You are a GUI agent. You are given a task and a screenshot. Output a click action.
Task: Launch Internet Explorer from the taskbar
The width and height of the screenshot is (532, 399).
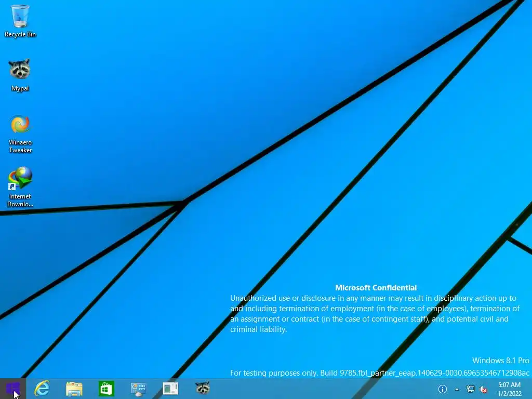point(42,389)
